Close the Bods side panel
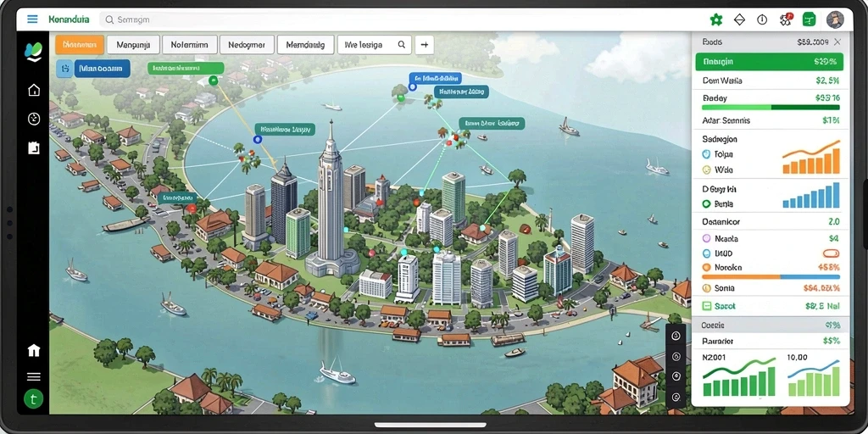The height and width of the screenshot is (434, 868). coord(837,42)
